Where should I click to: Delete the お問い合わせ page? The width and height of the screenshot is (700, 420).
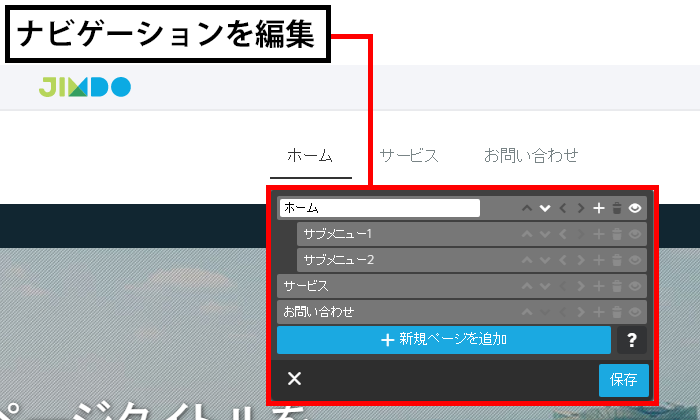pos(617,312)
